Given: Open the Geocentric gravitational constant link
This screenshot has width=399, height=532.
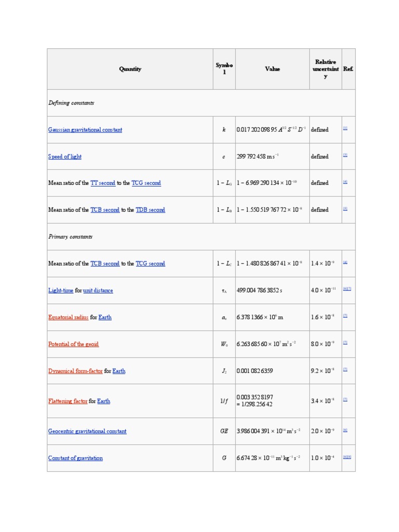Looking at the screenshot, I should tap(87, 431).
